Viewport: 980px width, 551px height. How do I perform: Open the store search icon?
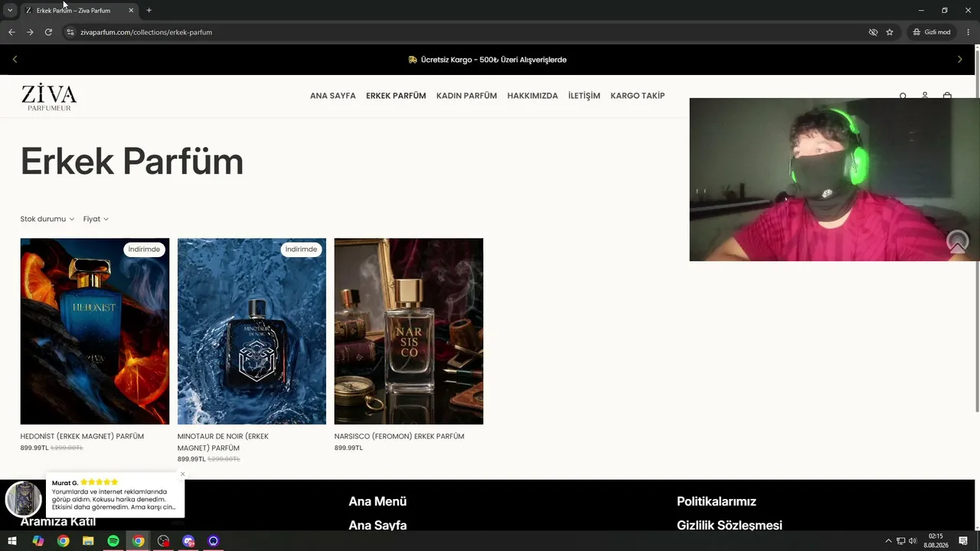point(903,96)
